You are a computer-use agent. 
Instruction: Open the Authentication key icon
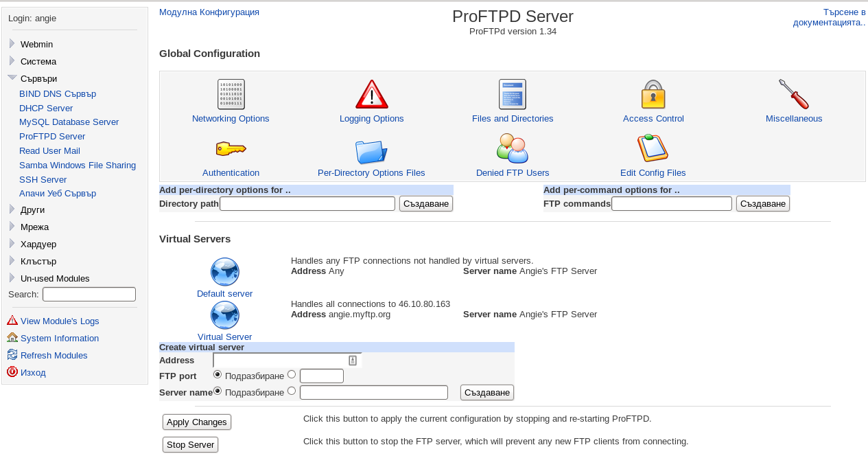[231, 148]
